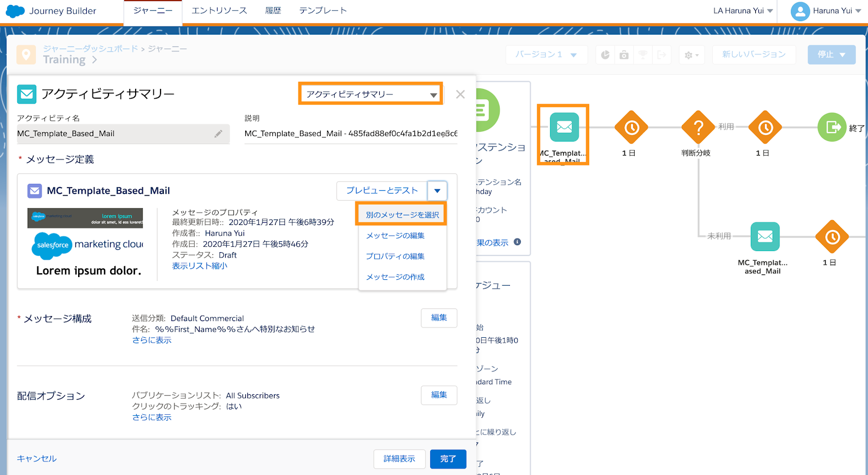This screenshot has width=868, height=475.
Task: Click the 詳細表示 button
Action: [399, 459]
